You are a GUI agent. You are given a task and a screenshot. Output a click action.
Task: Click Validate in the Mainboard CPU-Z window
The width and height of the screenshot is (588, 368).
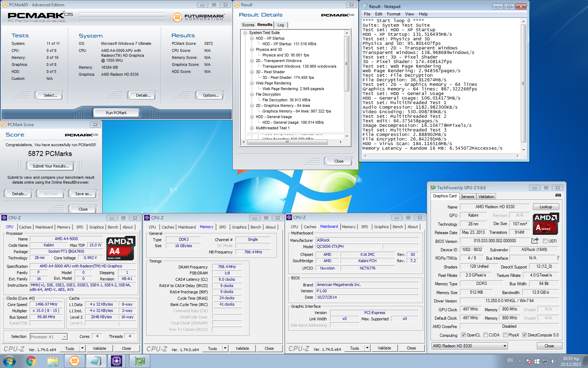click(x=384, y=348)
